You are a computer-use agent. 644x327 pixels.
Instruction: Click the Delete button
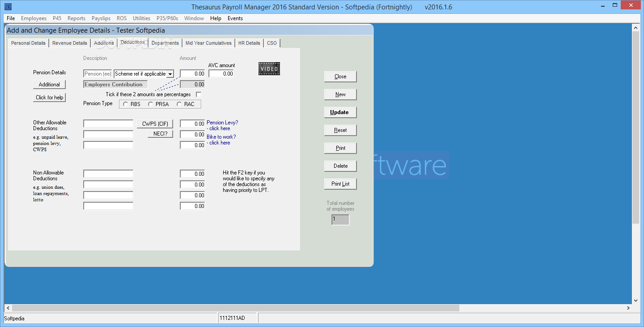[x=340, y=166]
